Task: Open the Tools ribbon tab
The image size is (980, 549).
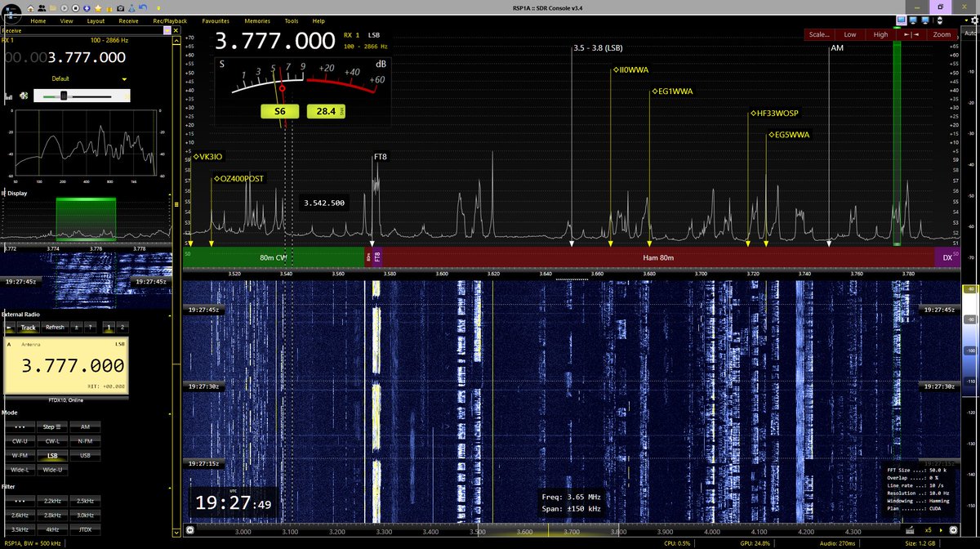Action: [292, 20]
